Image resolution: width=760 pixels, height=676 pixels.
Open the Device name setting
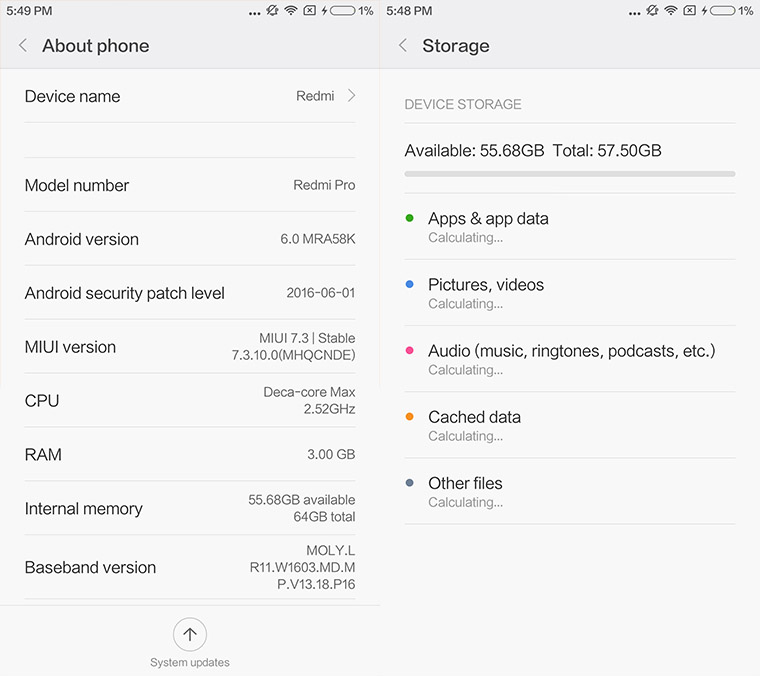pos(190,96)
